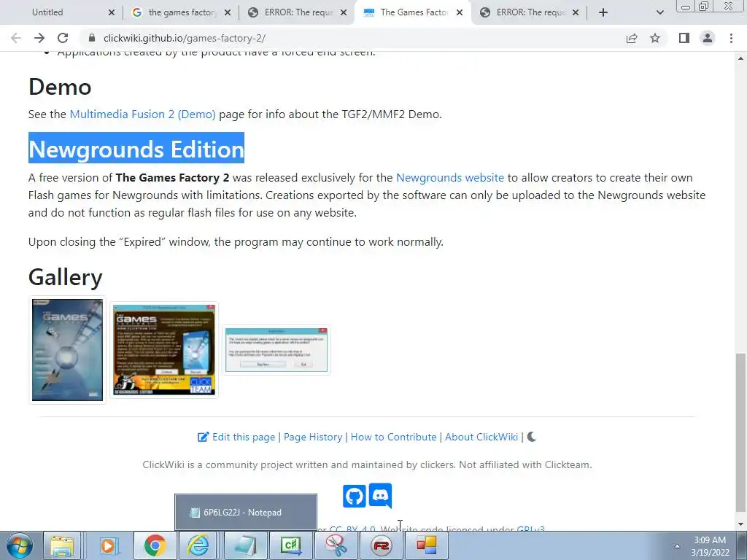The width and height of the screenshot is (747, 560).
Task: Open the Snipping Tool taskbar icon
Action: (336, 545)
